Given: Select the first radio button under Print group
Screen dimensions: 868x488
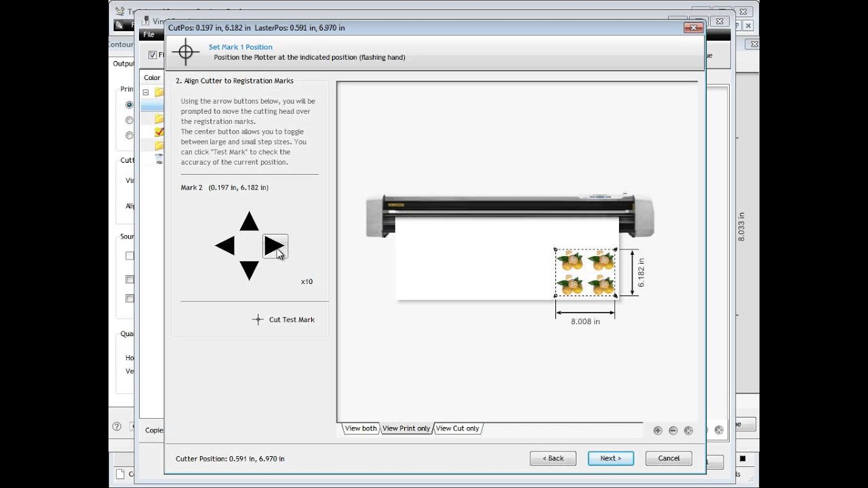Looking at the screenshot, I should click(129, 105).
